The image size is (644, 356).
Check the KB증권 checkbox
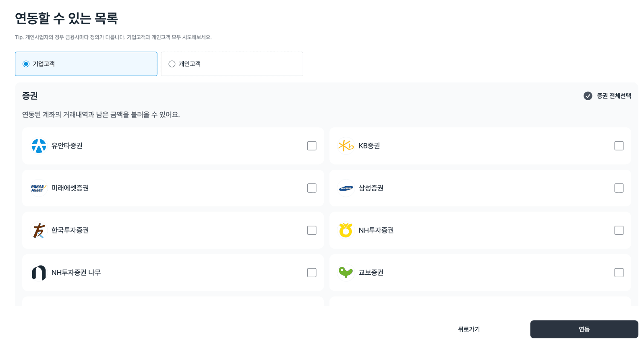click(x=619, y=146)
